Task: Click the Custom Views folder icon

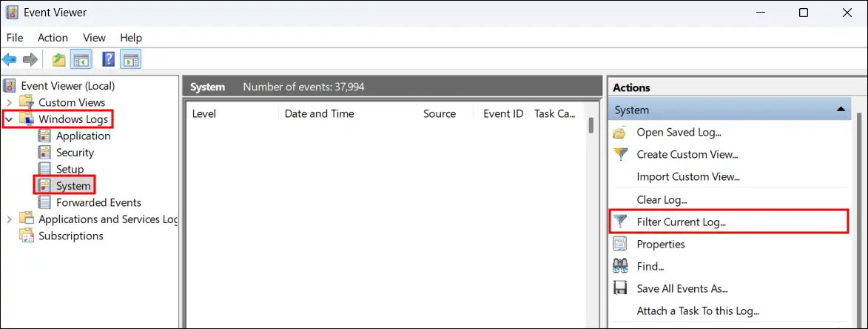Action: 27,102
